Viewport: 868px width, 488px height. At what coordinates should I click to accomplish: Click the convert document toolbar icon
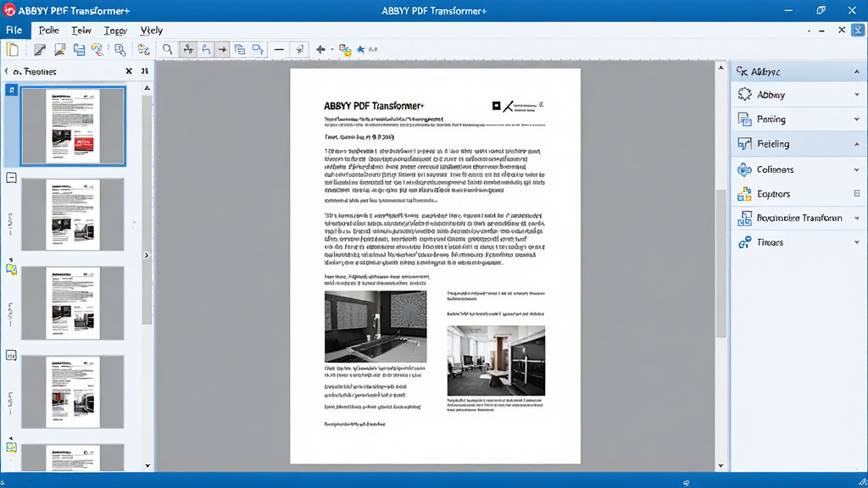[x=143, y=49]
